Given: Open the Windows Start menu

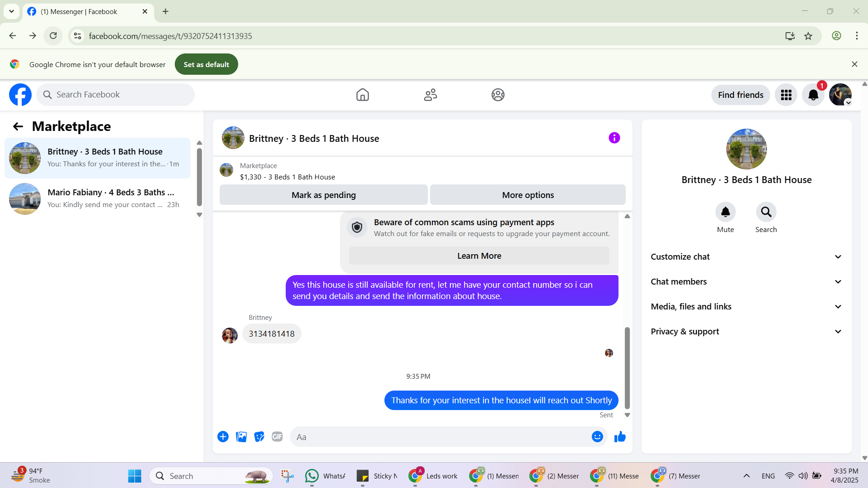Looking at the screenshot, I should [134, 476].
